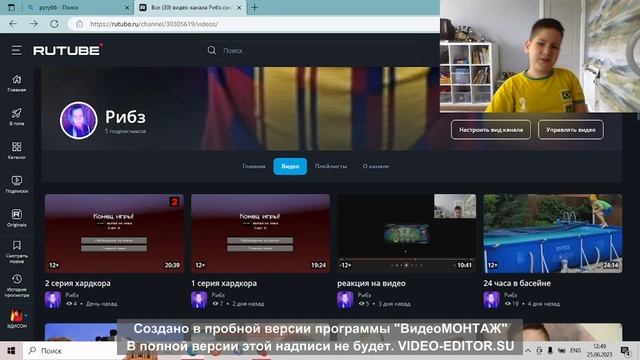Open the tab actions icon before browser tabs

(x=11, y=7)
